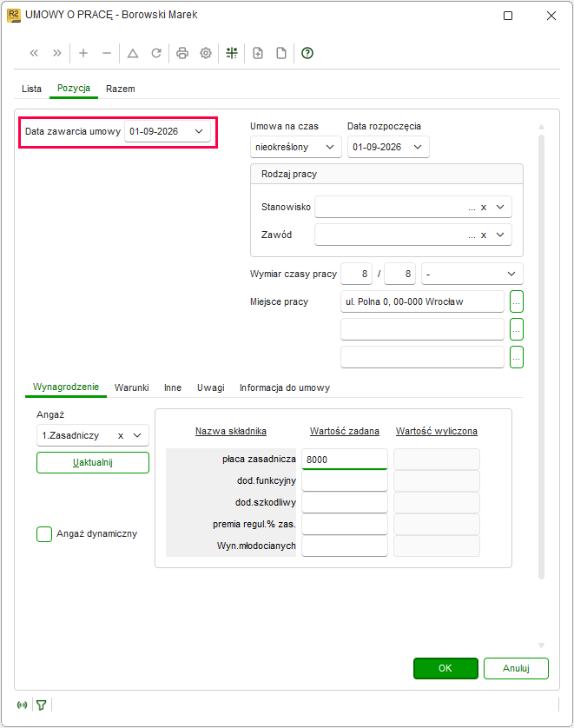Cancel dialog with Anuluj button

(516, 668)
